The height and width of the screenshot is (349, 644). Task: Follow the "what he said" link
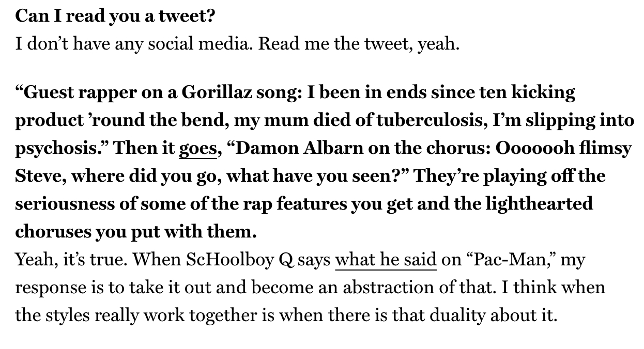click(386, 260)
